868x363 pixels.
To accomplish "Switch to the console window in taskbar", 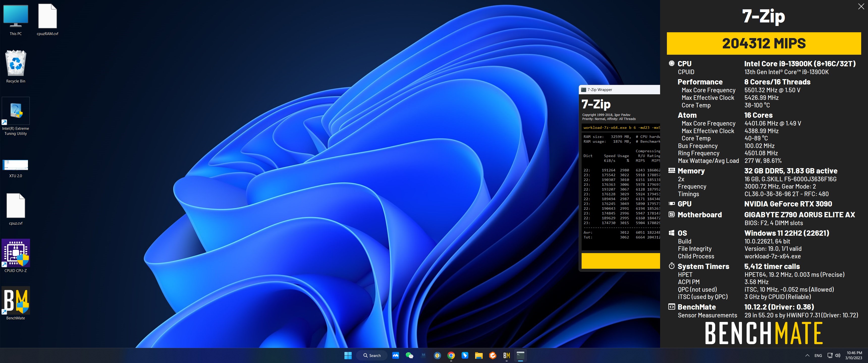I will tap(521, 355).
